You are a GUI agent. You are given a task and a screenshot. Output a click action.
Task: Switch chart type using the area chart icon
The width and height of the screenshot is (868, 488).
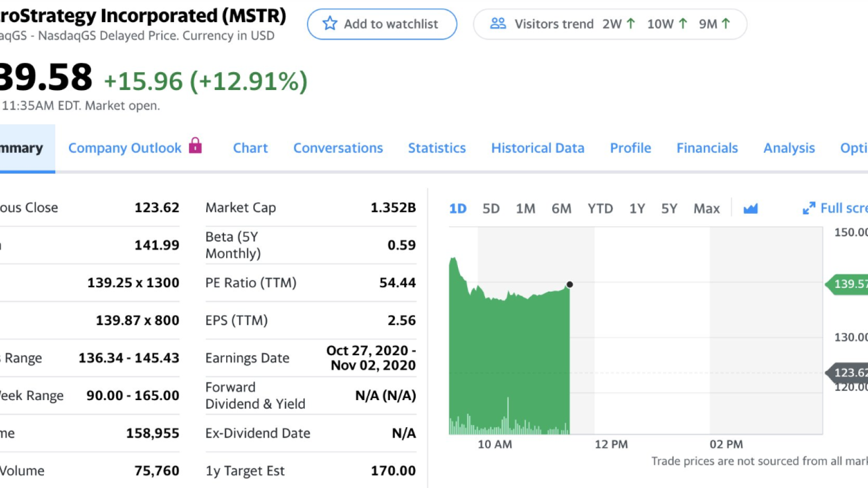tap(750, 208)
